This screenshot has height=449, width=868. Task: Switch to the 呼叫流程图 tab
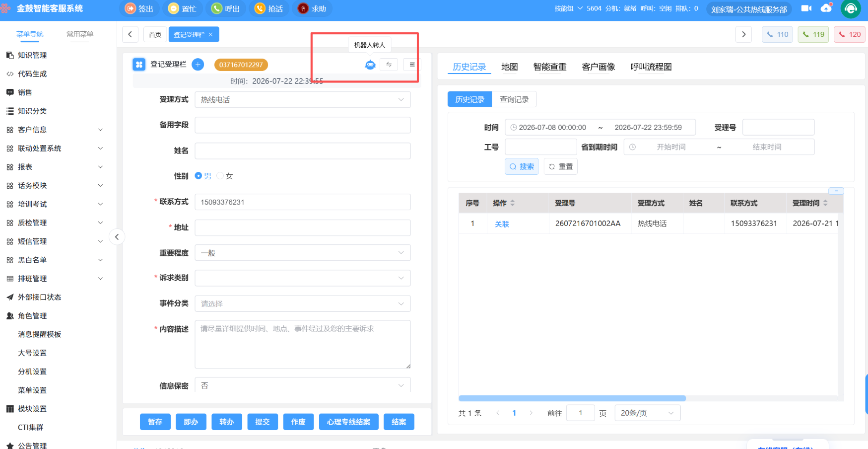coord(651,67)
